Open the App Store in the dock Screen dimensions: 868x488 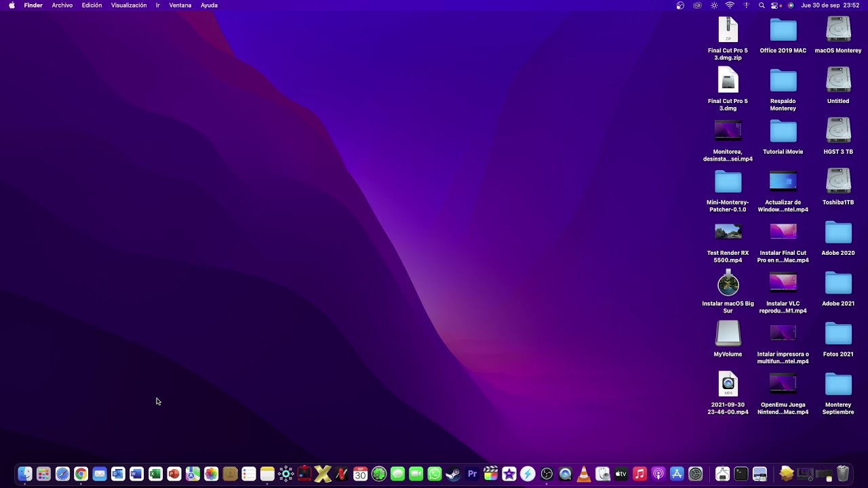click(x=677, y=474)
